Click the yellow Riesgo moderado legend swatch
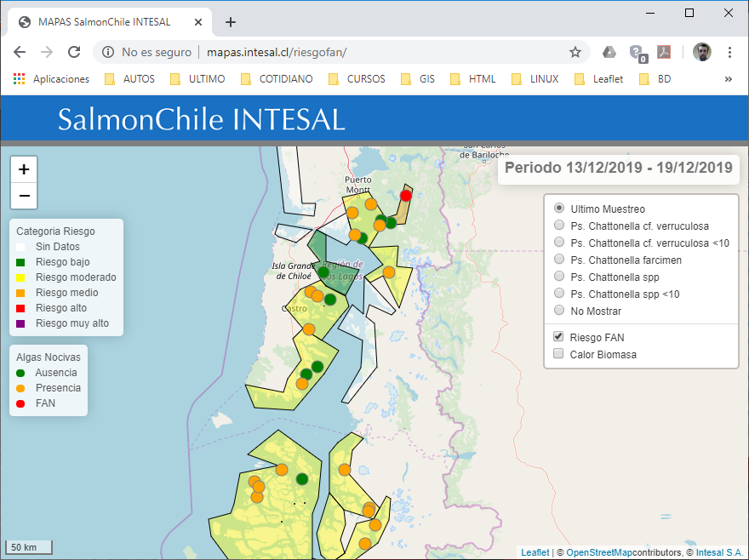 coord(20,277)
